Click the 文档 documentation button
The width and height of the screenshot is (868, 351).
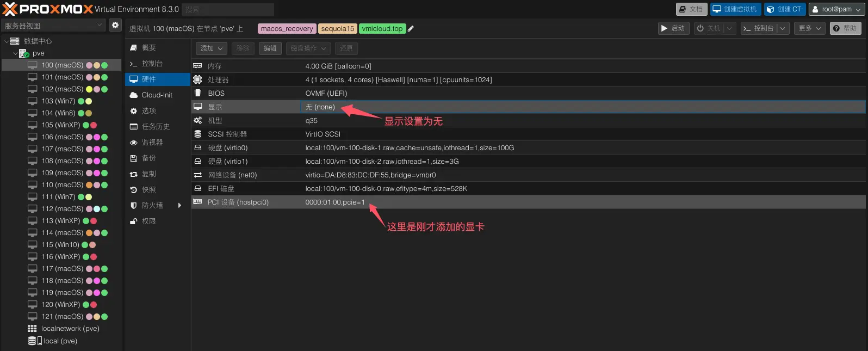tap(691, 9)
